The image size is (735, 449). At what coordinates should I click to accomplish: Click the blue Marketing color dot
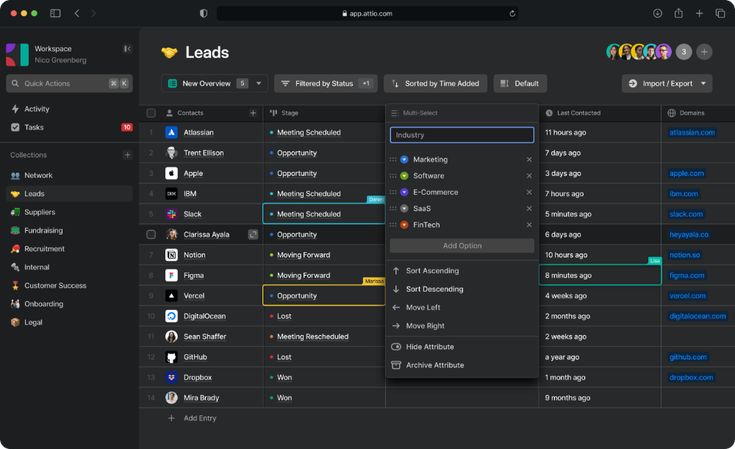point(404,159)
